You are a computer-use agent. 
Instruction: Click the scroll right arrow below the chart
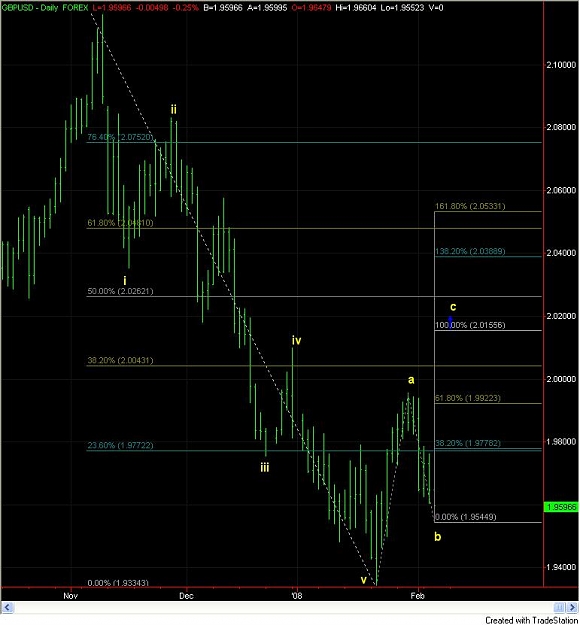pos(574,607)
